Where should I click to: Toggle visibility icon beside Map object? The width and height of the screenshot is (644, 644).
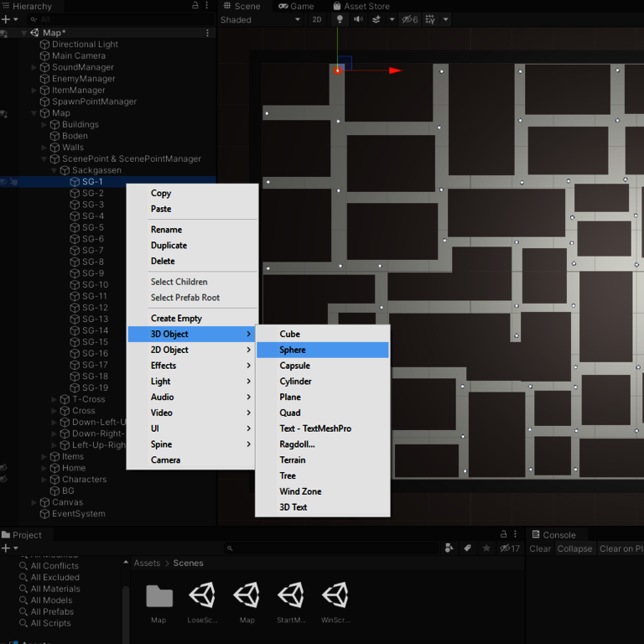[x=3, y=114]
